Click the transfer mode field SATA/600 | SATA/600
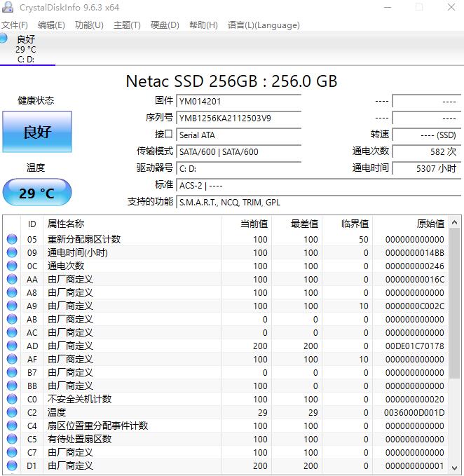Image resolution: width=464 pixels, height=476 pixels. point(239,151)
